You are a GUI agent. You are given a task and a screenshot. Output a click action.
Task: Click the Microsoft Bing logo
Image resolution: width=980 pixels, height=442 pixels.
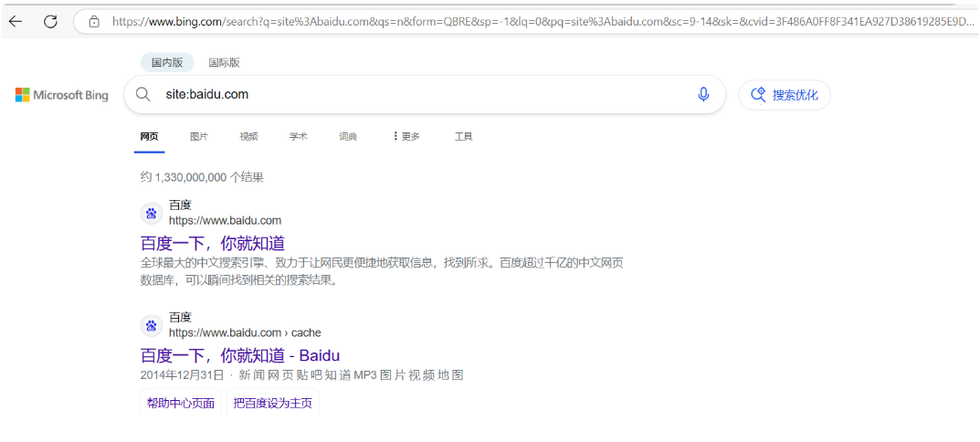(62, 95)
